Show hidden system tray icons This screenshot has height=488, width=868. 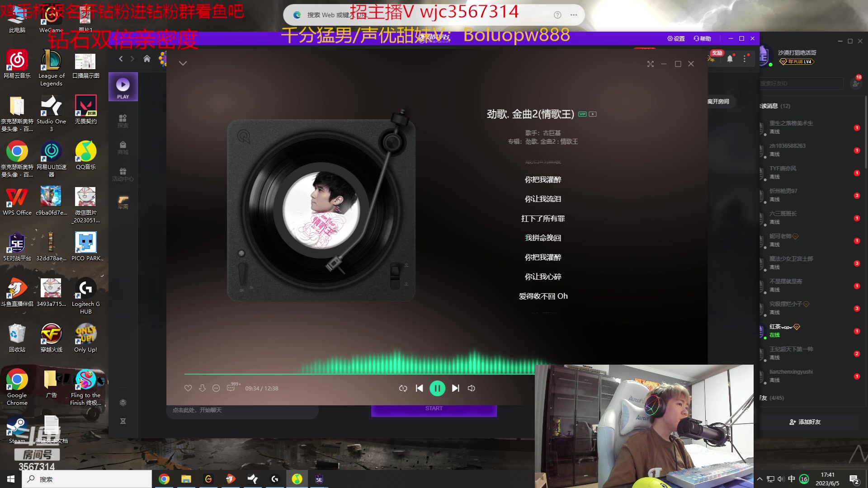point(760,479)
